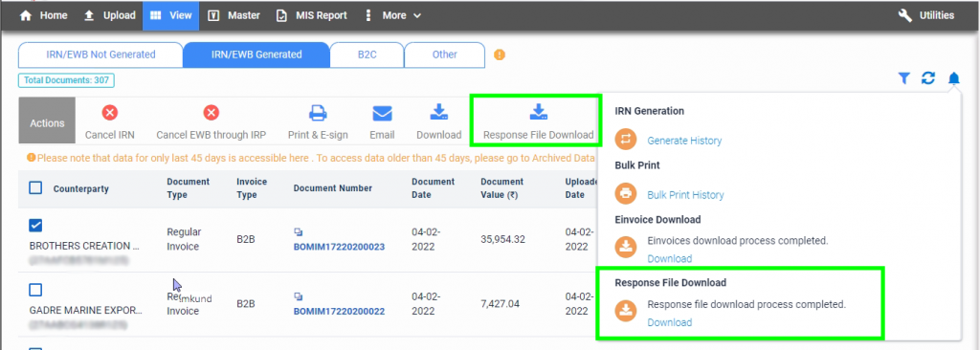Screen dimensions: 980x350
Task: Open the Upload menu
Action: [x=109, y=15]
